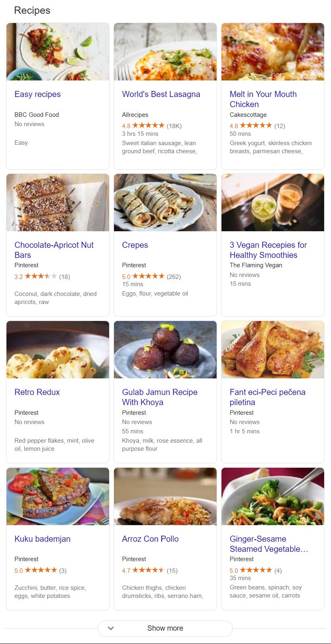Expand results with Show more chevron
The width and height of the screenshot is (331, 644).
pos(111,628)
